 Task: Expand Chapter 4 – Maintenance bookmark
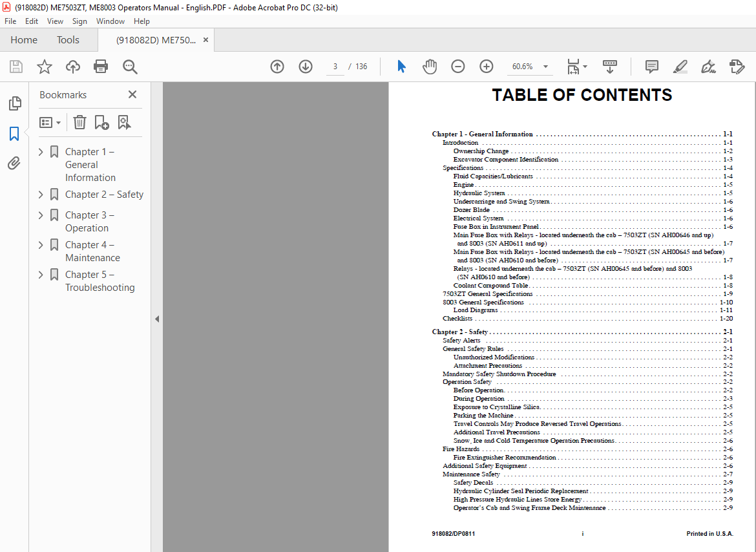pos(41,245)
